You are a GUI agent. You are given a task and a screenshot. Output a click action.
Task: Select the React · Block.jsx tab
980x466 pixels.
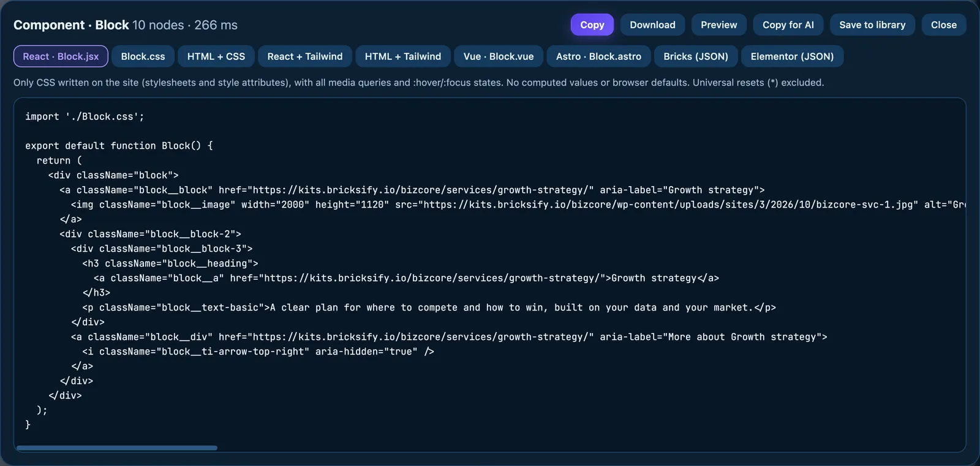coord(61,56)
